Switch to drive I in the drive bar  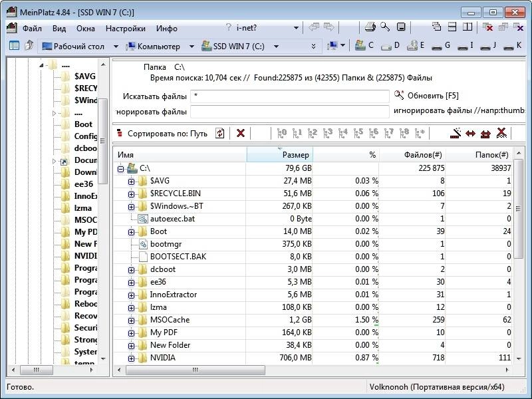[x=465, y=45]
